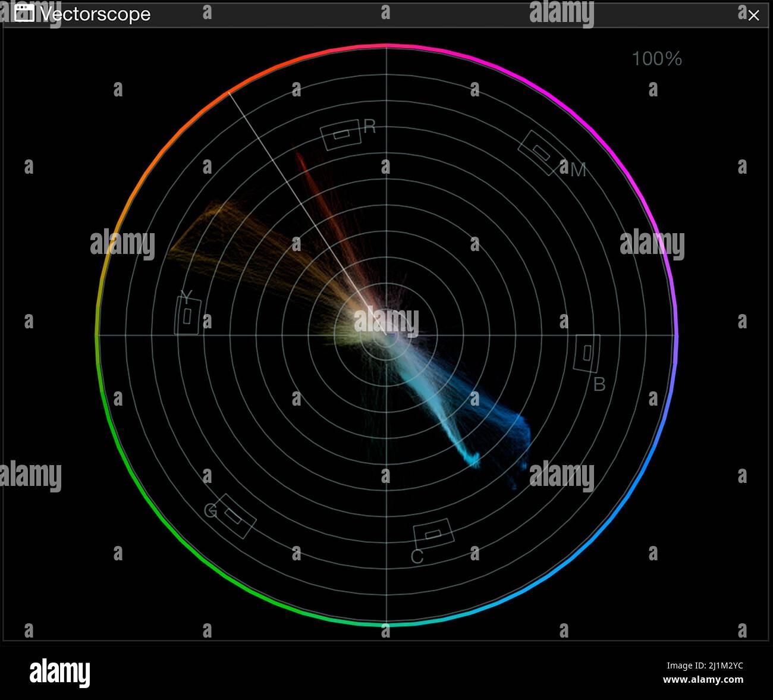Viewport: 773px width, 700px height.
Task: Close the Vectorscope panel
Action: coord(753,15)
